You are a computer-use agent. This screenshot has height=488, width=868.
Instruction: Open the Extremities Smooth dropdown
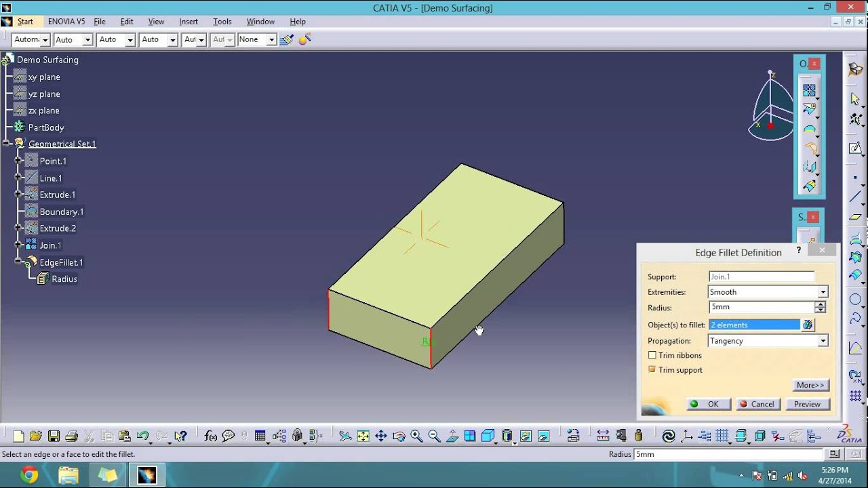[x=823, y=292]
